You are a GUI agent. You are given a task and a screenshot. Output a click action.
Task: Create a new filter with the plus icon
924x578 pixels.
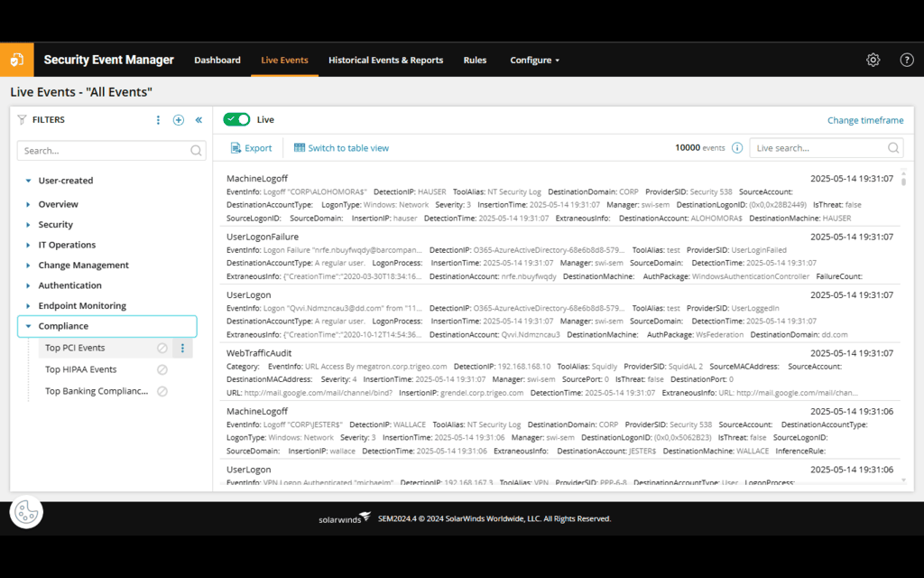point(178,119)
